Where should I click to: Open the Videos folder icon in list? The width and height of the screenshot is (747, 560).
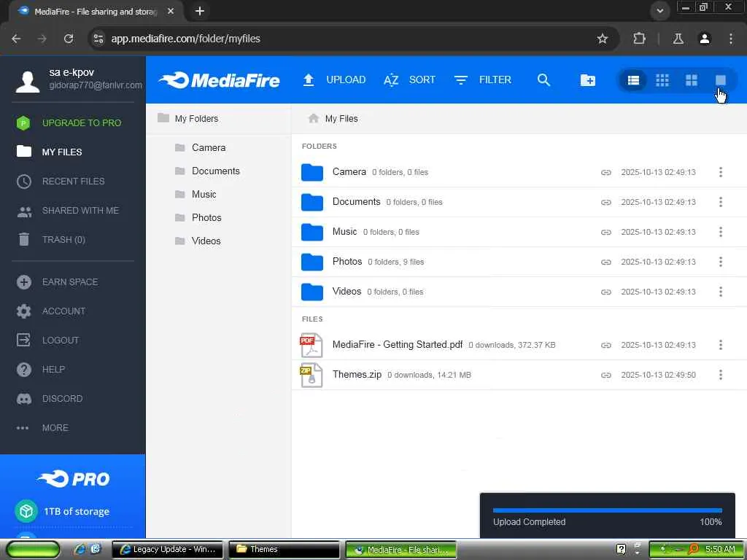(312, 292)
